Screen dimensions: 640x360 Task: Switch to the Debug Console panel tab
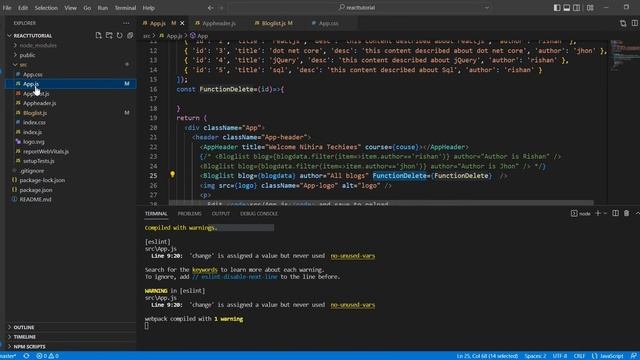(x=259, y=213)
